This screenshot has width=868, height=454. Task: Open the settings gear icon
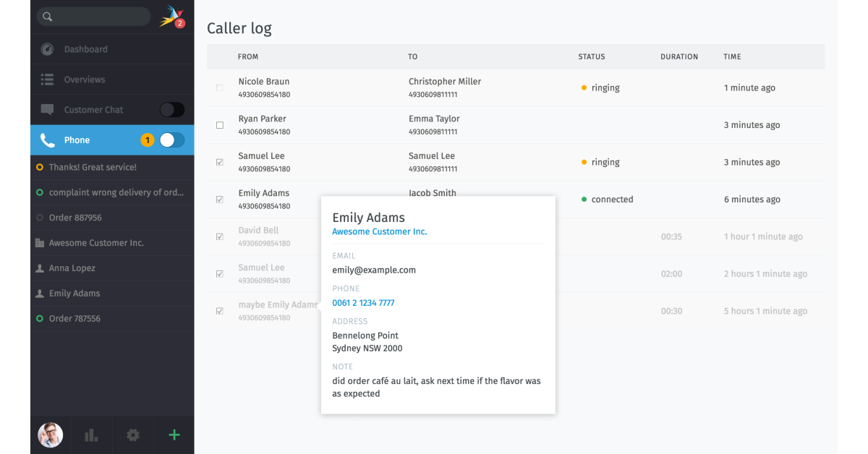132,434
